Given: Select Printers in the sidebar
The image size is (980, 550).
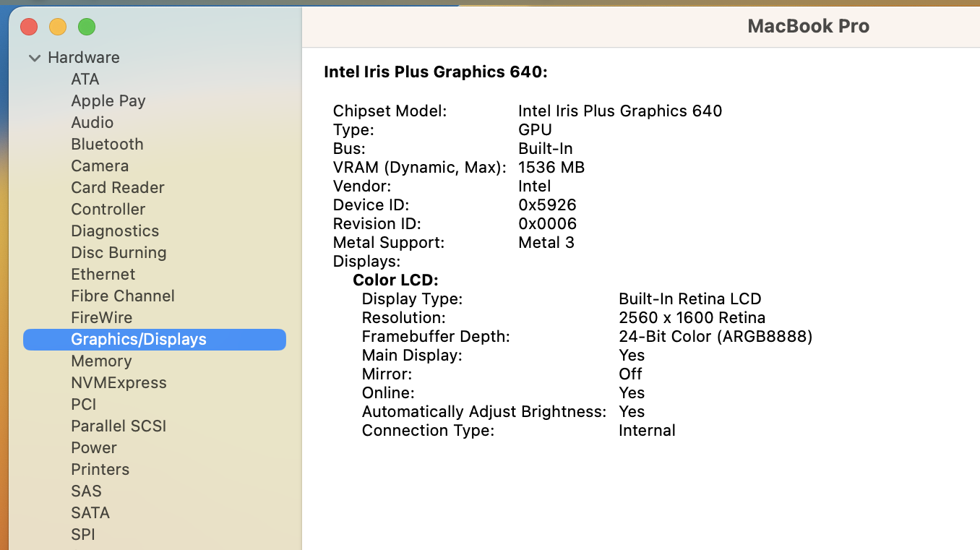Looking at the screenshot, I should point(100,470).
